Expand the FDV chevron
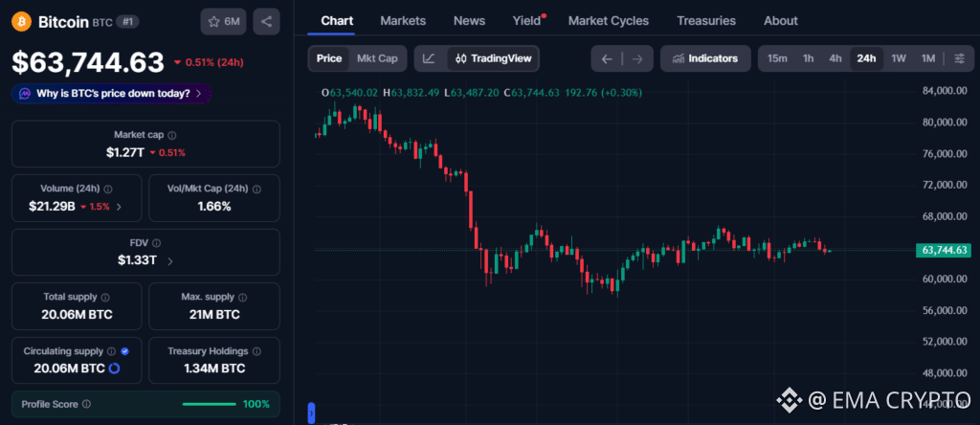The height and width of the screenshot is (425, 980). coord(169,261)
